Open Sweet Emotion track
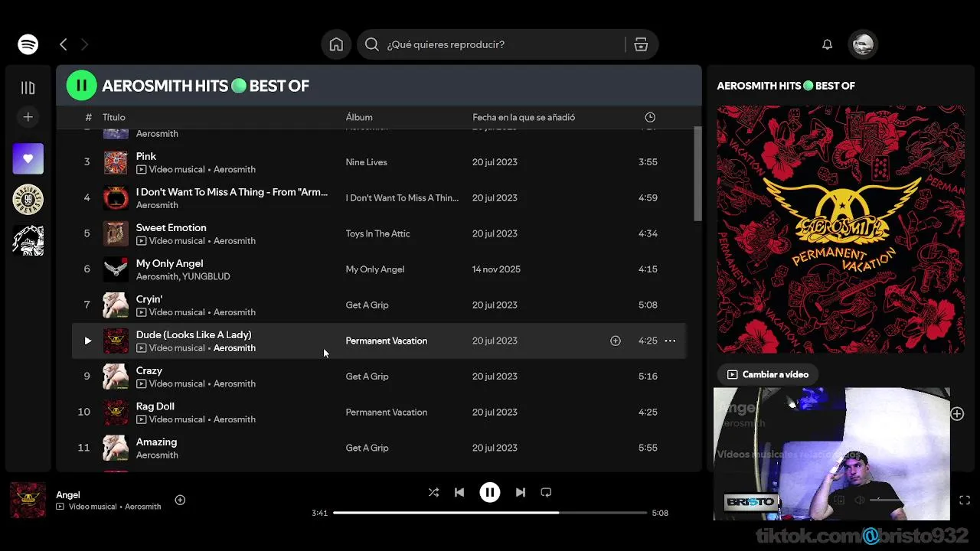 pyautogui.click(x=171, y=227)
